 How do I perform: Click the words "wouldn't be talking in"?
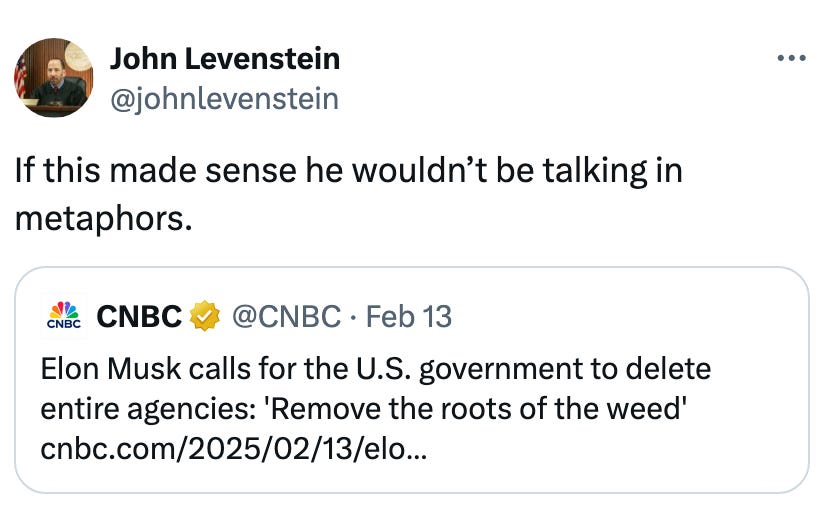(x=517, y=171)
